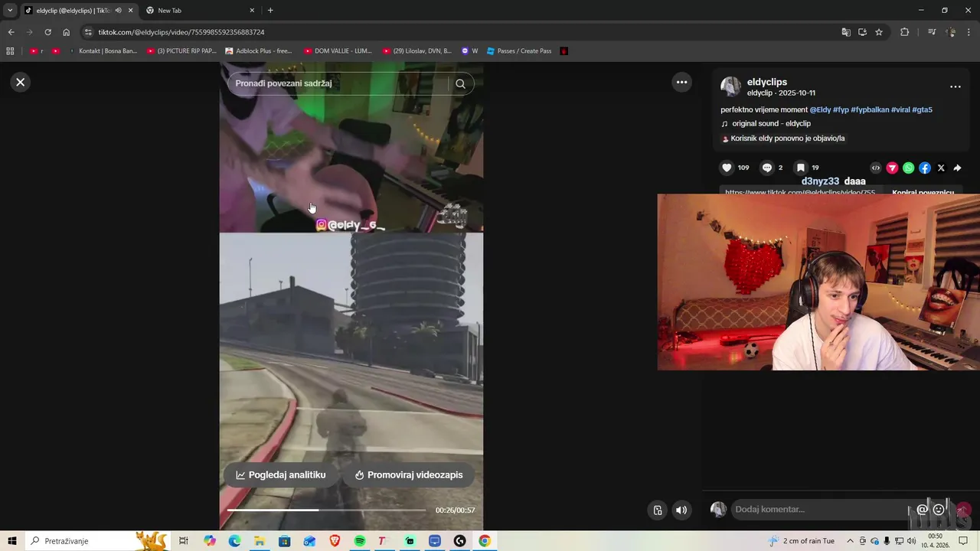
Task: Share the video to Facebook
Action: tap(925, 168)
